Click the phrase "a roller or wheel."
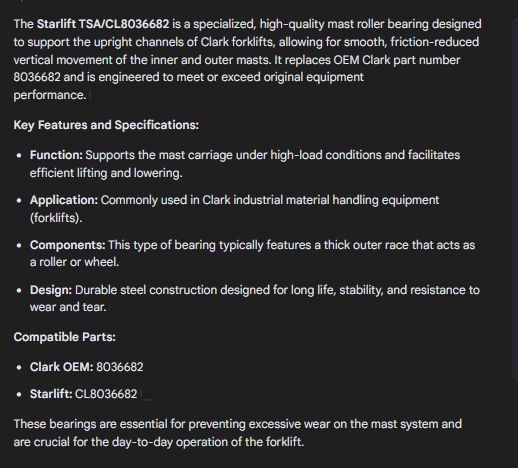518x468 pixels. (74, 262)
